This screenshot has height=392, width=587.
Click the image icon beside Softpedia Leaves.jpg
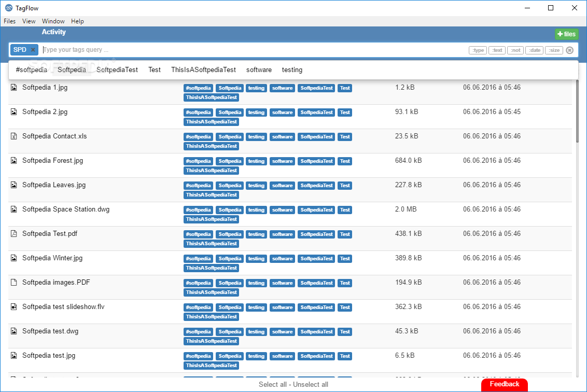14,185
